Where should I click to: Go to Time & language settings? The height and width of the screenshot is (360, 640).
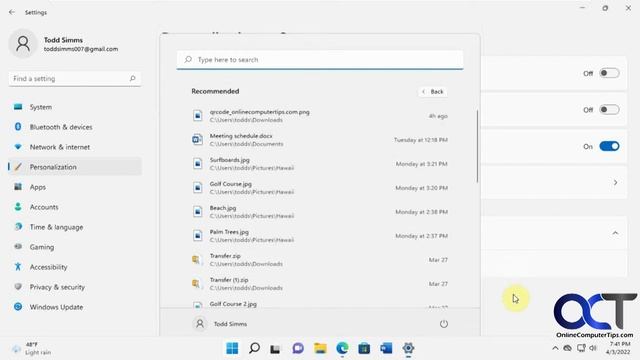point(75,227)
